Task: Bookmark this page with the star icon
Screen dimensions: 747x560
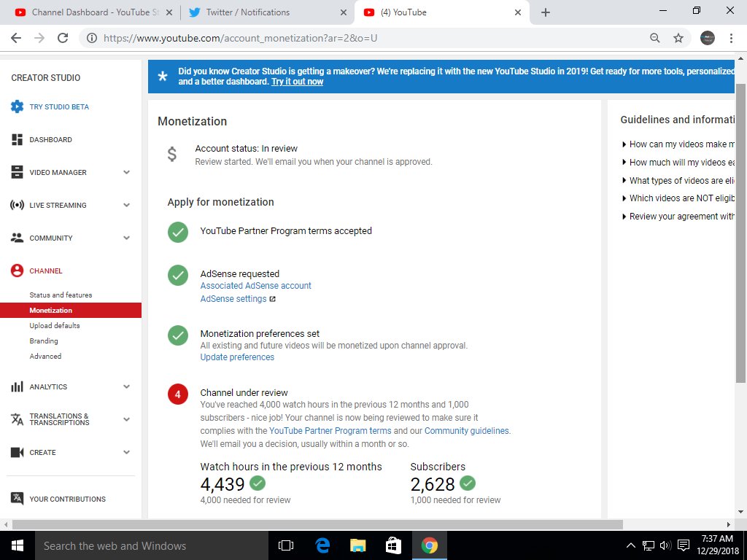Action: coord(678,38)
